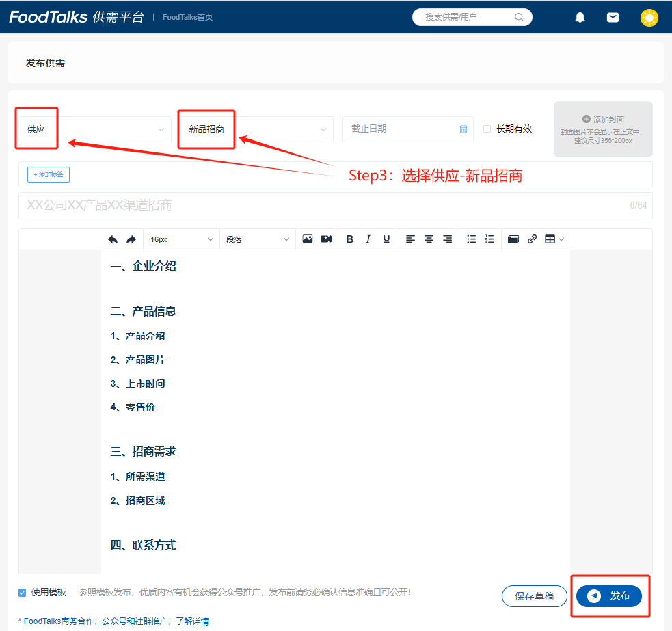Insert a video into the content editor
672x631 pixels.
pos(325,239)
